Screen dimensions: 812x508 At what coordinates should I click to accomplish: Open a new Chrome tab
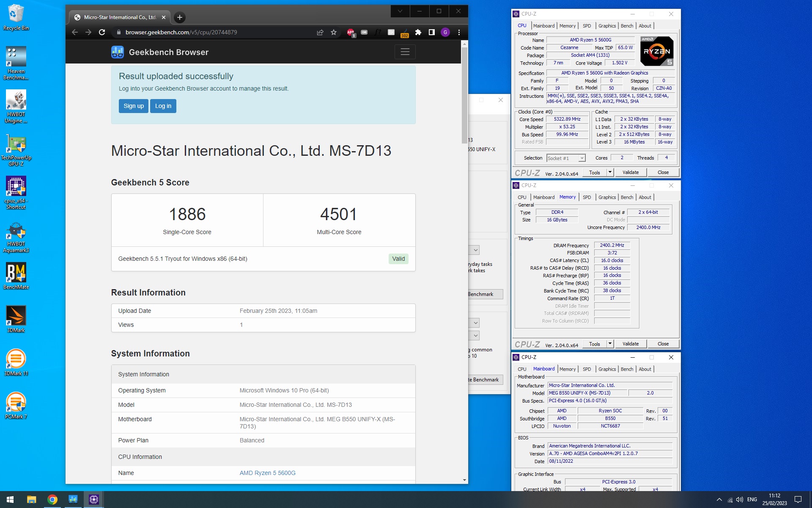coord(180,17)
